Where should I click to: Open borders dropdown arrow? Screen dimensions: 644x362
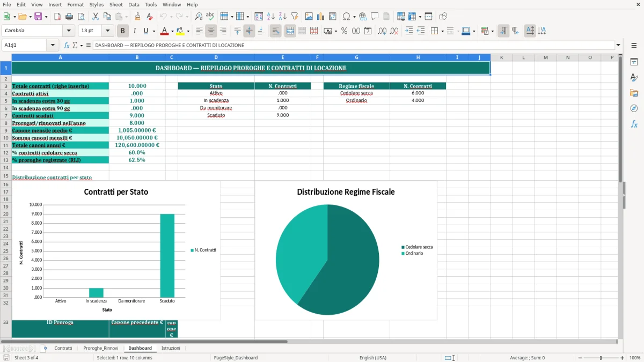pos(442,31)
